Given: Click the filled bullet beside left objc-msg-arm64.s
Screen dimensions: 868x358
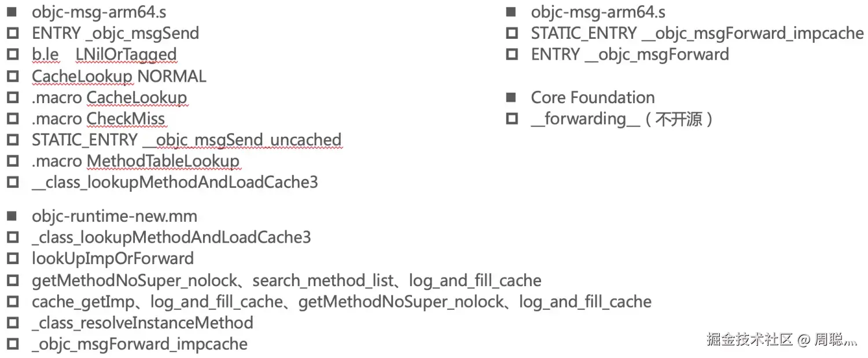Looking at the screenshot, I should pos(12,12).
